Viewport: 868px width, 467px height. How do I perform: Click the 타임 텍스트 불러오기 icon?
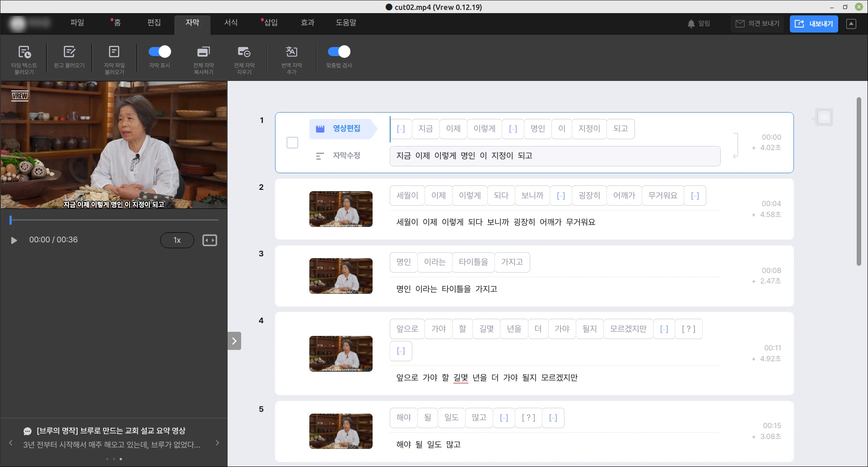pos(24,52)
